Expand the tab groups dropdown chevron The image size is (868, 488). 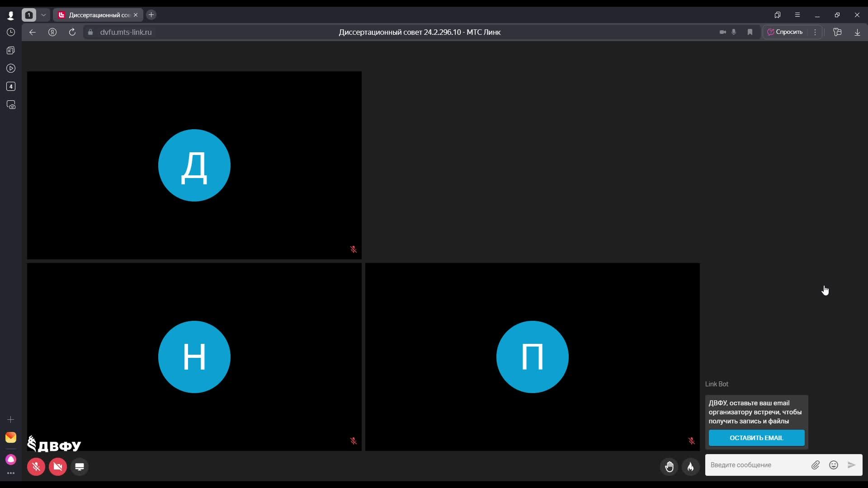tap(43, 15)
